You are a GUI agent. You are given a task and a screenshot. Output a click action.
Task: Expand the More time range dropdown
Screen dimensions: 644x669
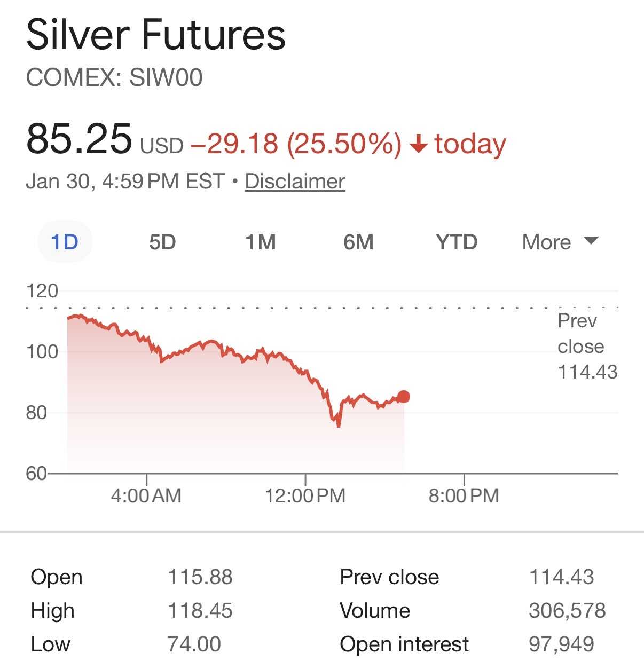click(x=560, y=242)
